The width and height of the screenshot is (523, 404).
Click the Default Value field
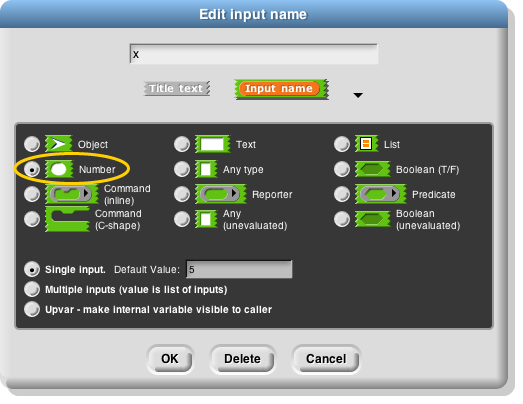(239, 269)
